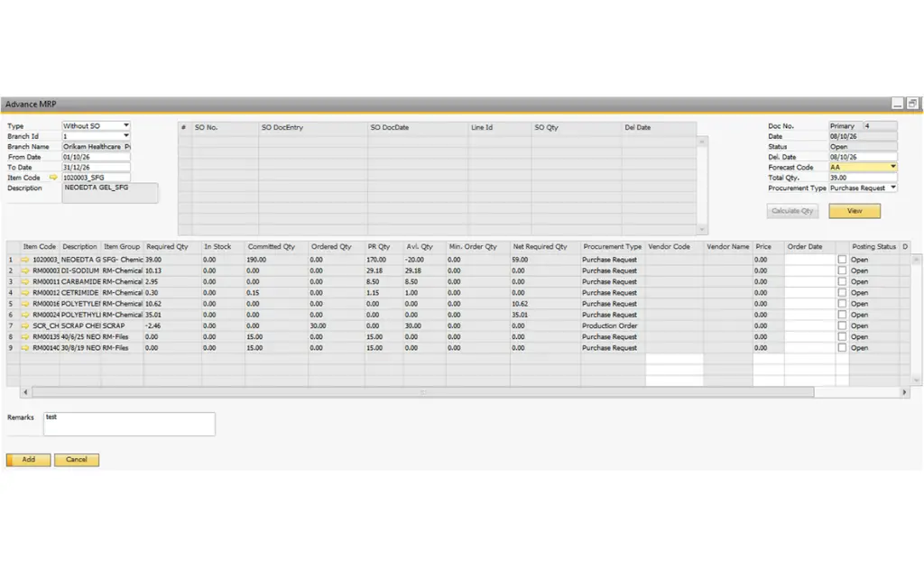This screenshot has width=924, height=568.
Task: Click the Branch Name field Orikam Healthcare
Action: pyautogui.click(x=96, y=147)
